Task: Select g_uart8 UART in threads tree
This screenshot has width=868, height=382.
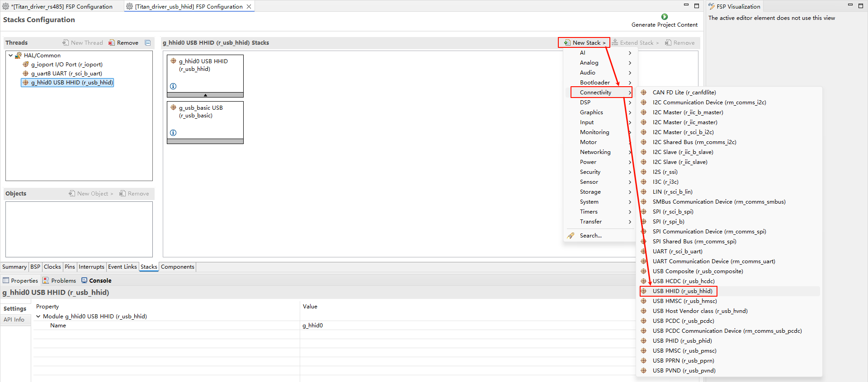Action: 66,74
